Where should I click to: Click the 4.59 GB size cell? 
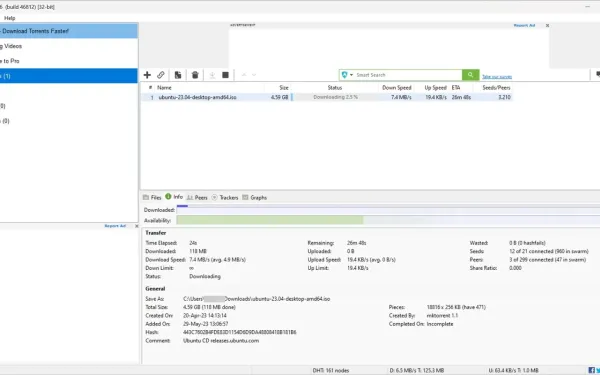(279, 97)
